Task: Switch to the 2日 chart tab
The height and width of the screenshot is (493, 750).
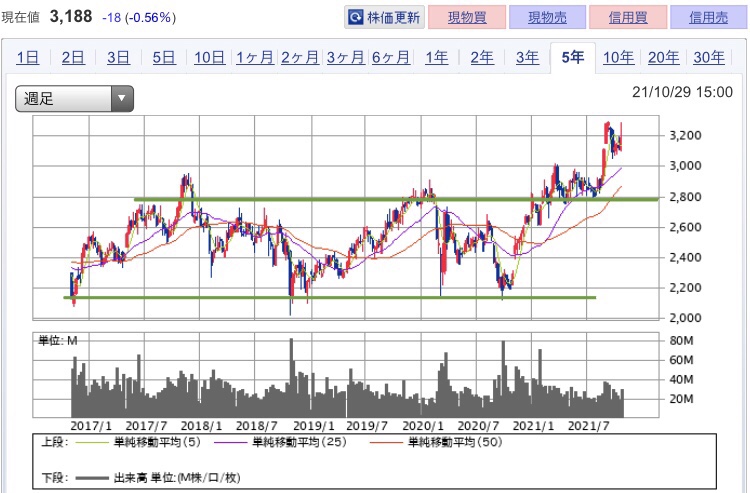Action: pyautogui.click(x=73, y=57)
